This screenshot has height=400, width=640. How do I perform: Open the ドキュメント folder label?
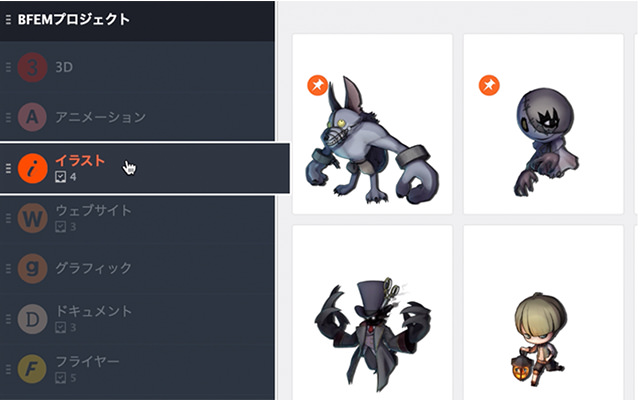[x=93, y=311]
